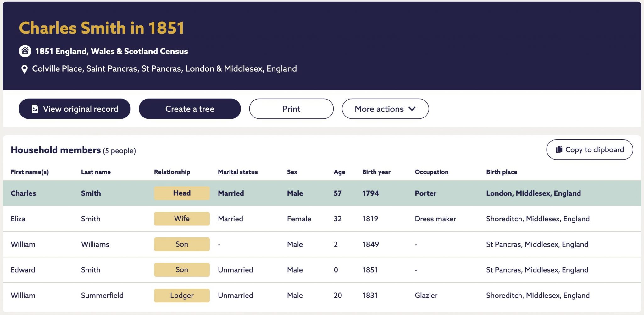The width and height of the screenshot is (644, 315).
Task: Click the Last name column header
Action: [96, 172]
